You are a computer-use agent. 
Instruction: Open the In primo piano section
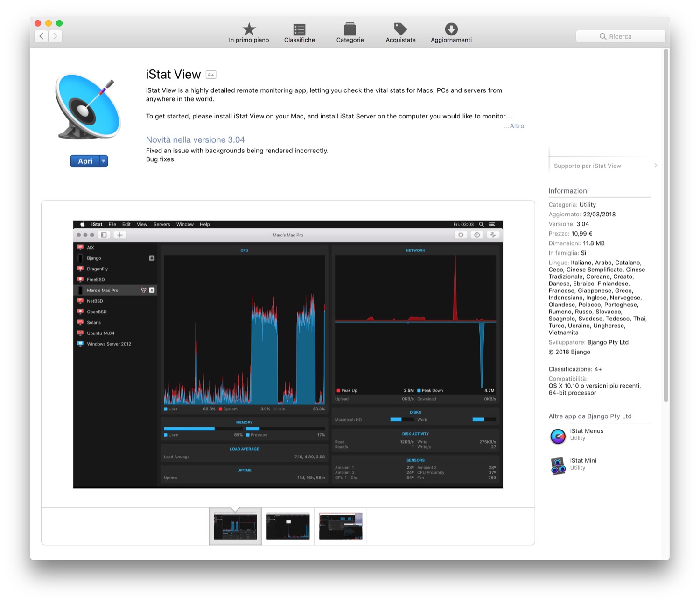(249, 33)
